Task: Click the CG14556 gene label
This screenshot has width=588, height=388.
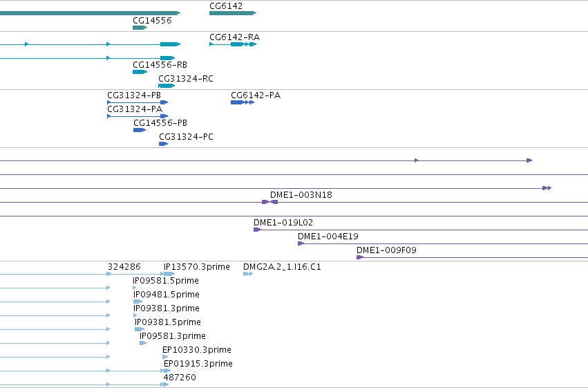Action: pos(152,20)
